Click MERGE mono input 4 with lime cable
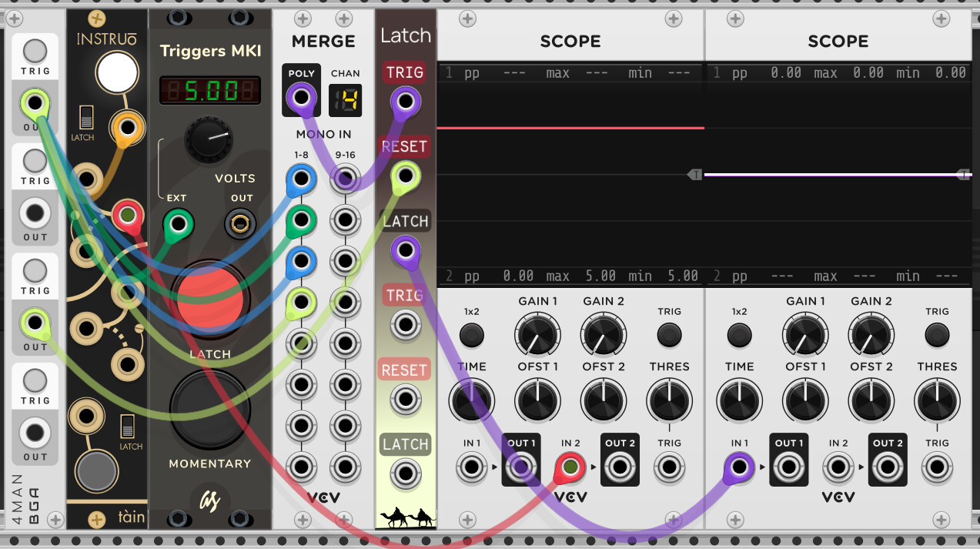The width and height of the screenshot is (980, 549). coord(301,303)
